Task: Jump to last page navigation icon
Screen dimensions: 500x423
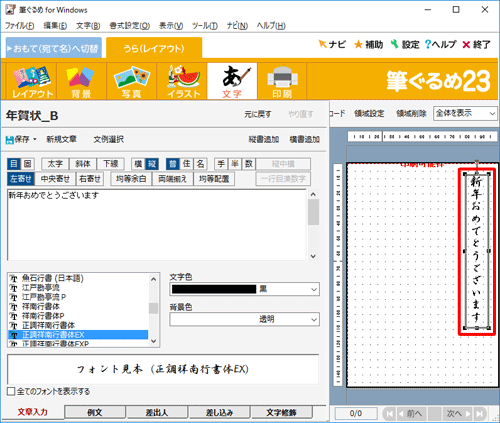Action: pos(480,414)
